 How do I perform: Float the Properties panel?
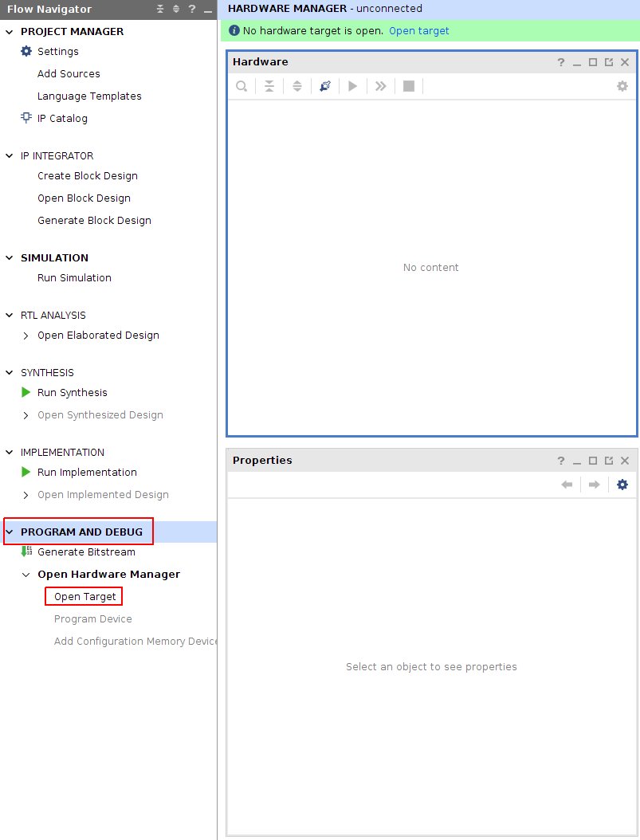(609, 461)
